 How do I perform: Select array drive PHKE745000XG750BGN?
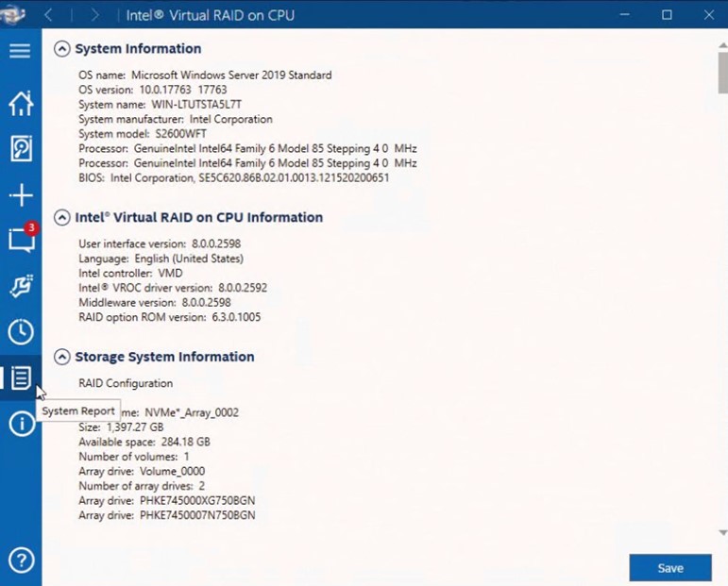(x=167, y=501)
